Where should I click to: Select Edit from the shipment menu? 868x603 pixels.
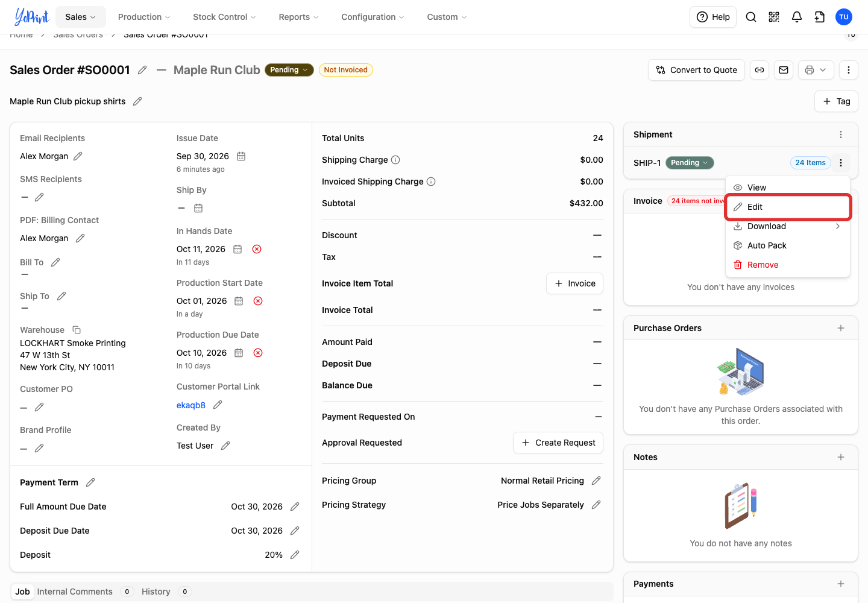tap(788, 207)
